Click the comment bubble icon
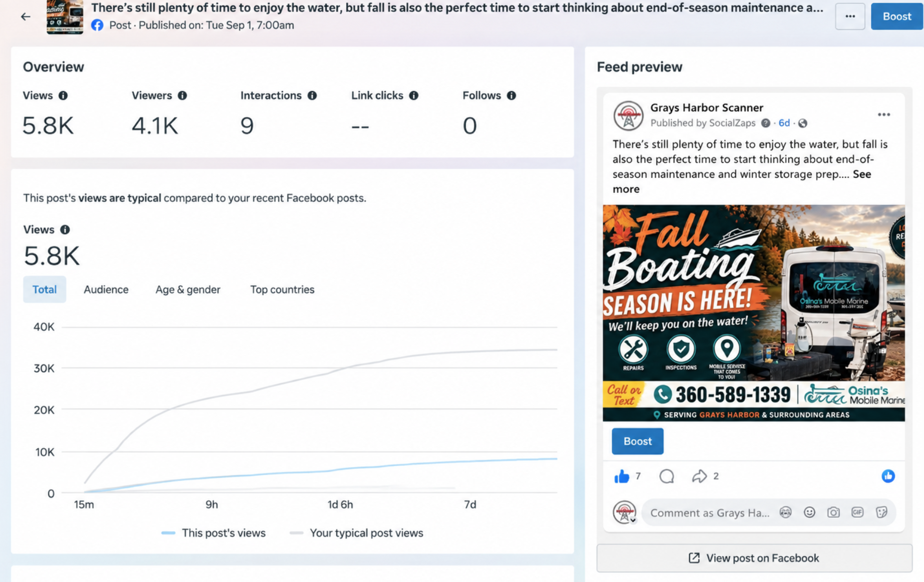The image size is (924, 582). coord(666,477)
